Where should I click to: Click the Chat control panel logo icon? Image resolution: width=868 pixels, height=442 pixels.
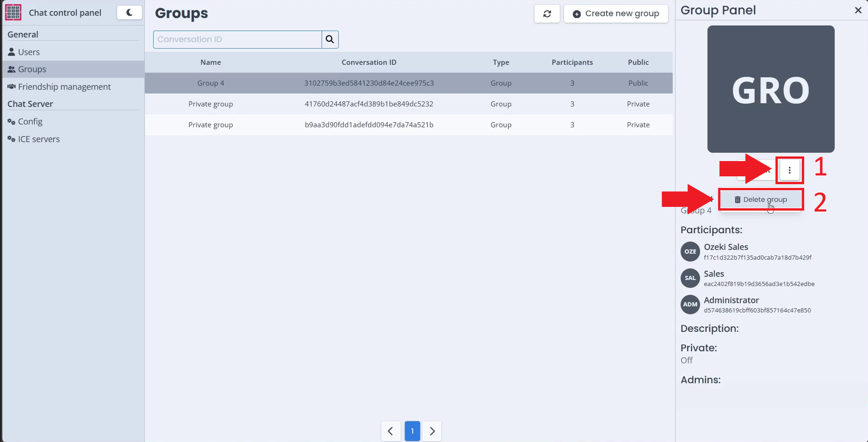(x=13, y=12)
